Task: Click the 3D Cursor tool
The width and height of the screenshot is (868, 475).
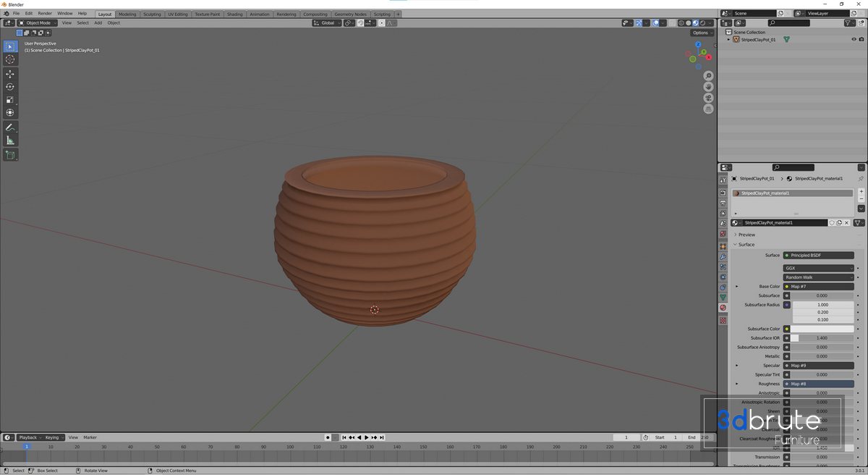Action: tap(10, 59)
